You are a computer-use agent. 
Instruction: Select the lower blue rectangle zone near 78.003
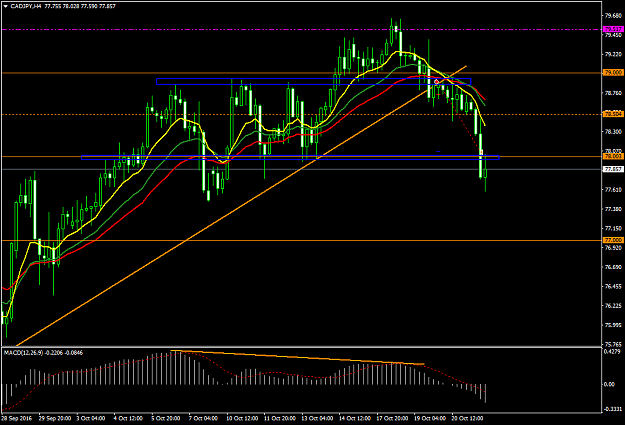click(290, 157)
